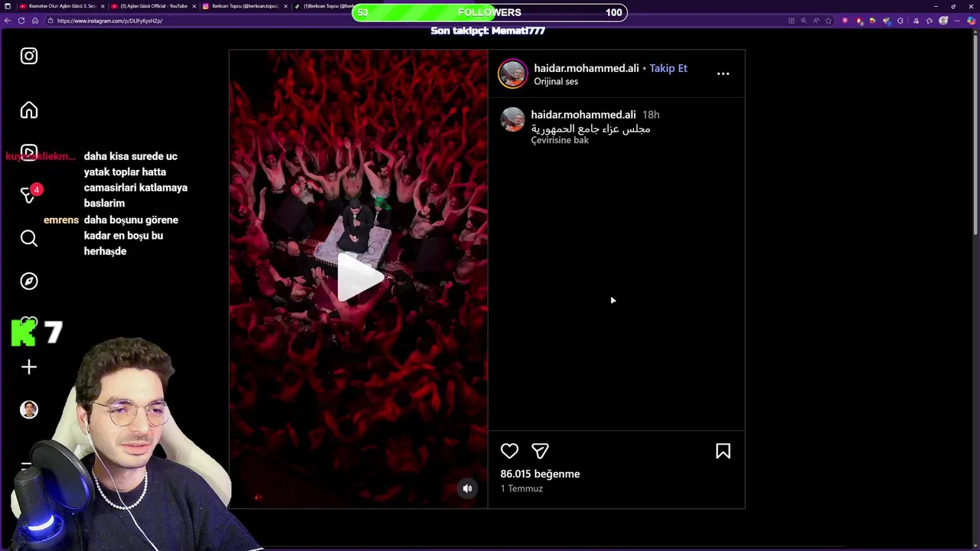
Task: Open the favorites list toolbar icon
Action: pyautogui.click(x=929, y=21)
